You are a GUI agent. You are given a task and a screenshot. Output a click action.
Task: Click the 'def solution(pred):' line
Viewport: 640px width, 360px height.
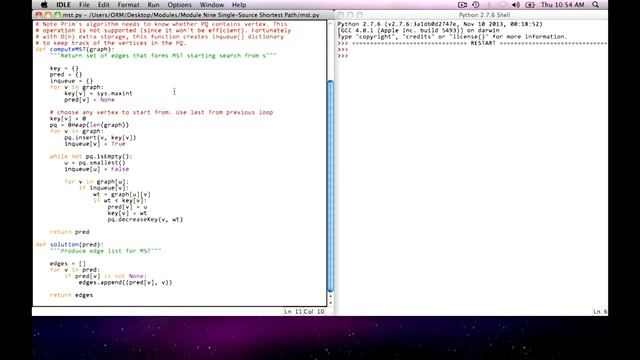click(70, 244)
